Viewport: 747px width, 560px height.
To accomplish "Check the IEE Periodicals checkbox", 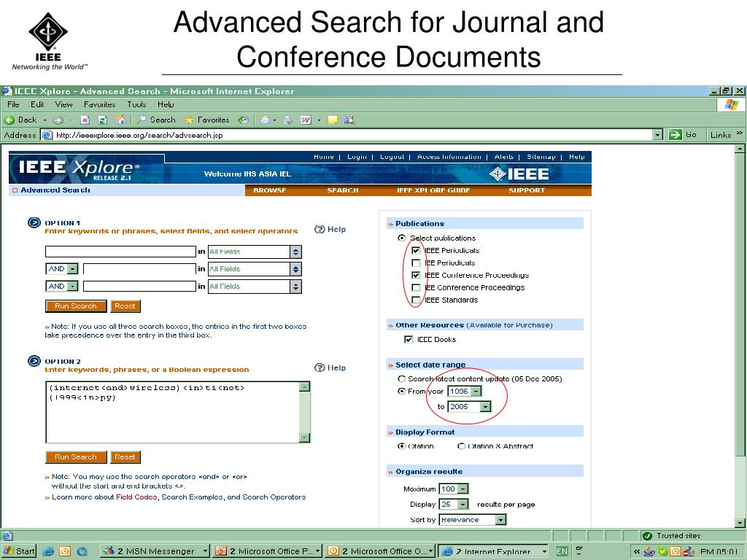I will pyautogui.click(x=416, y=262).
